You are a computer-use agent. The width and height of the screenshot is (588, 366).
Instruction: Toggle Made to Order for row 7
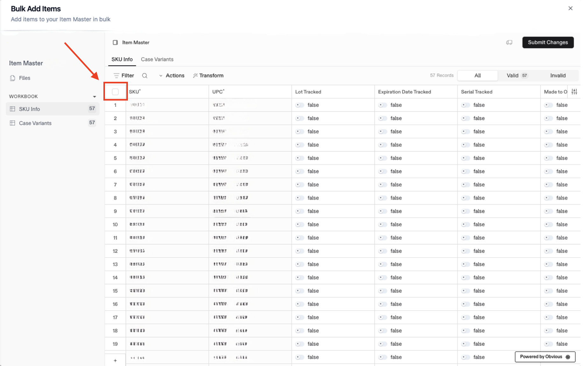[x=548, y=185]
